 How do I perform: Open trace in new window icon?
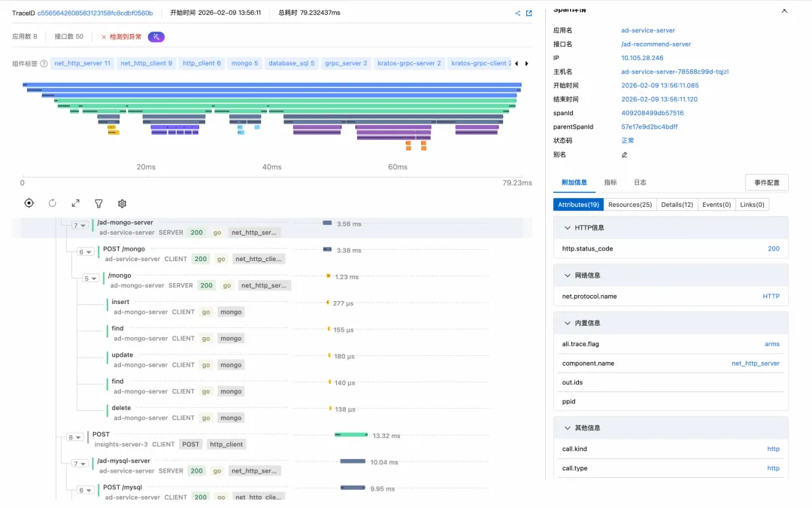[x=529, y=14]
